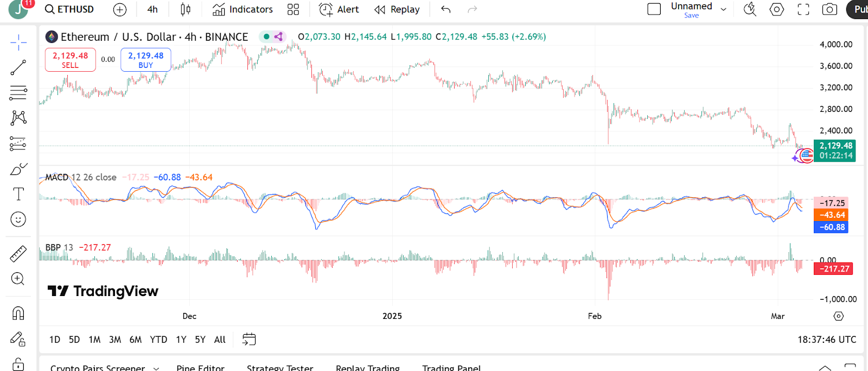The width and height of the screenshot is (868, 371).
Task: Switch to 5Y time range
Action: (x=200, y=339)
